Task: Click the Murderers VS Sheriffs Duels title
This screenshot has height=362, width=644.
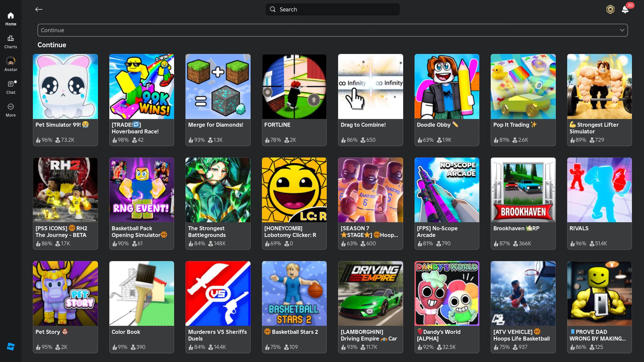Action: pos(217,335)
